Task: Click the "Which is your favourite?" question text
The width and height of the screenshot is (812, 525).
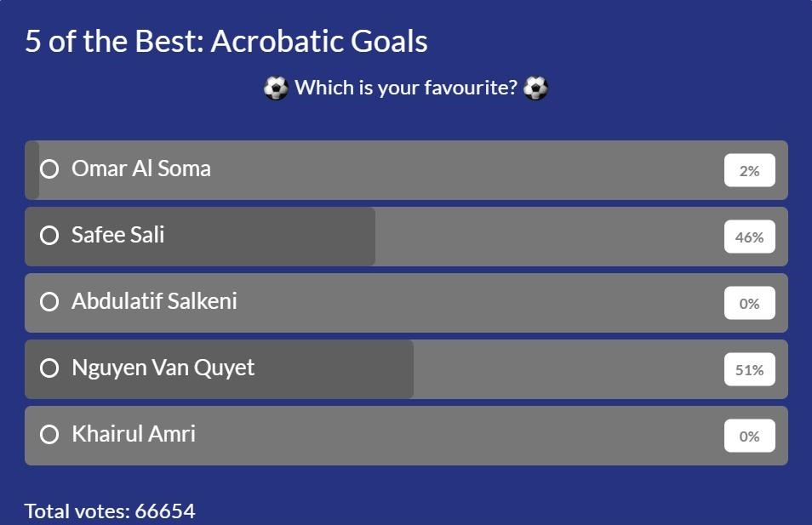Action: (406, 88)
